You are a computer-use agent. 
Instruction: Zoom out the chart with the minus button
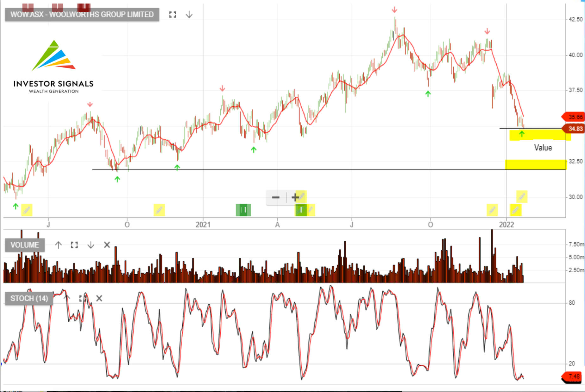click(x=276, y=198)
